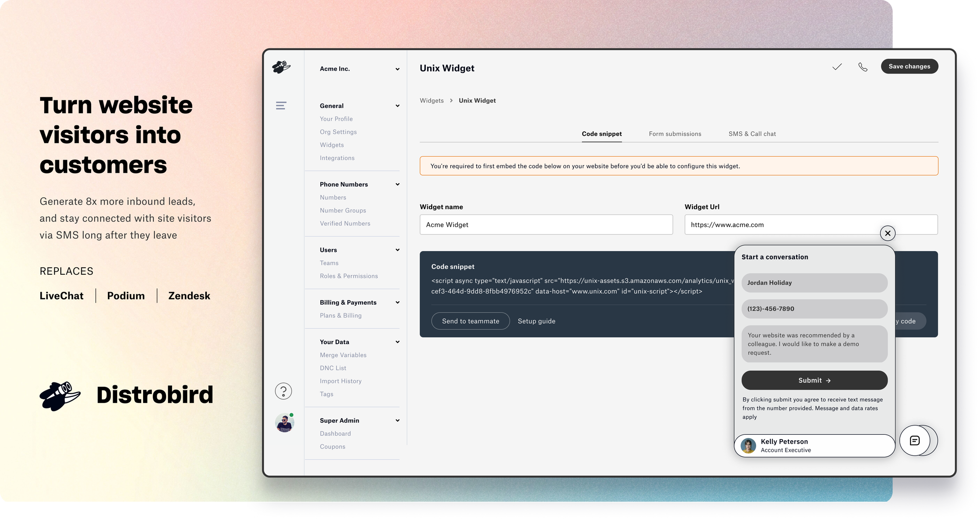
Task: Open Org Settings in sidebar
Action: click(x=338, y=132)
